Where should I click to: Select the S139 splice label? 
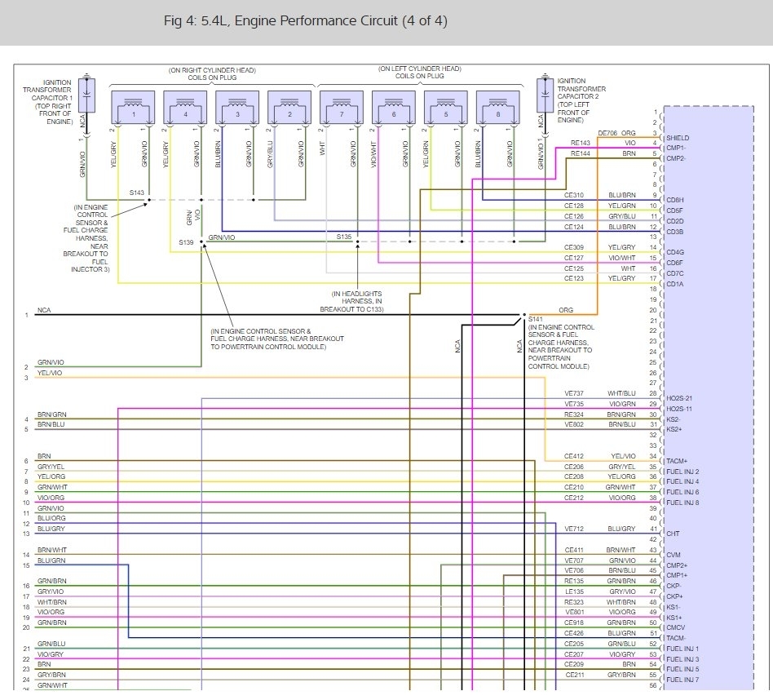click(186, 242)
